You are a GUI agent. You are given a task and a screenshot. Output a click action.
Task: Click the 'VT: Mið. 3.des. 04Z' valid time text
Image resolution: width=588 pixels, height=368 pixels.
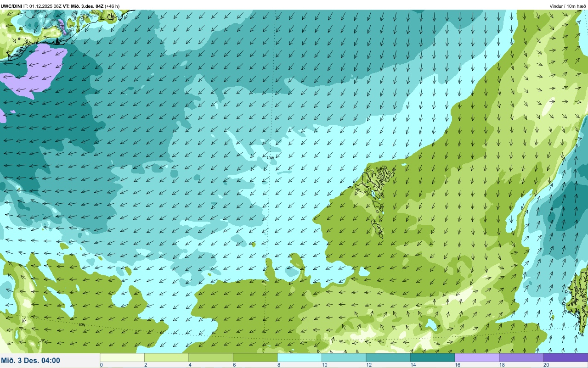coord(83,6)
